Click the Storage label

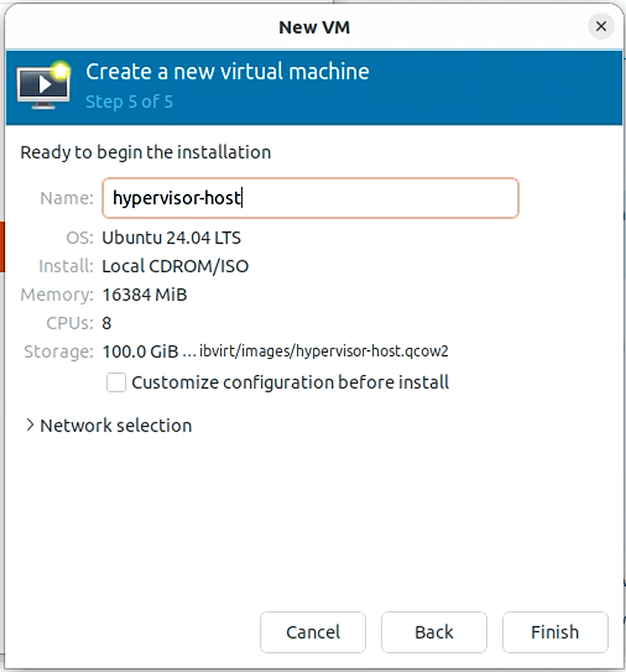58,351
